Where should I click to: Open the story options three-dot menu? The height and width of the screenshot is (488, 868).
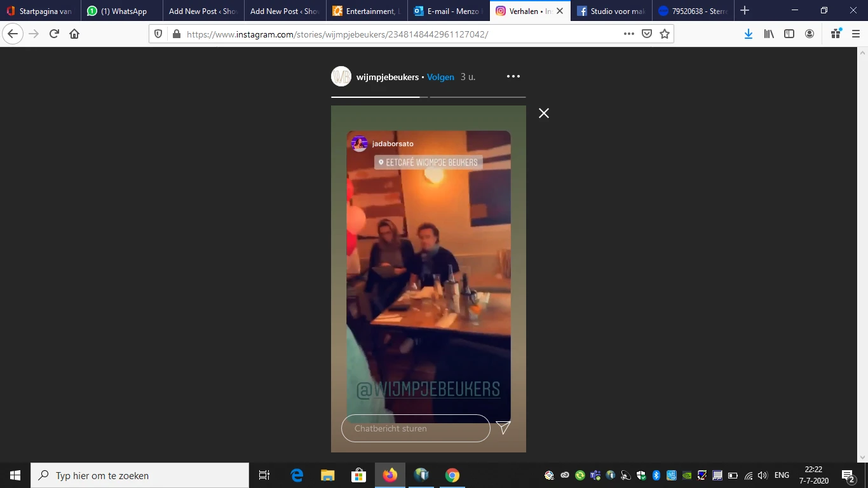pos(513,77)
